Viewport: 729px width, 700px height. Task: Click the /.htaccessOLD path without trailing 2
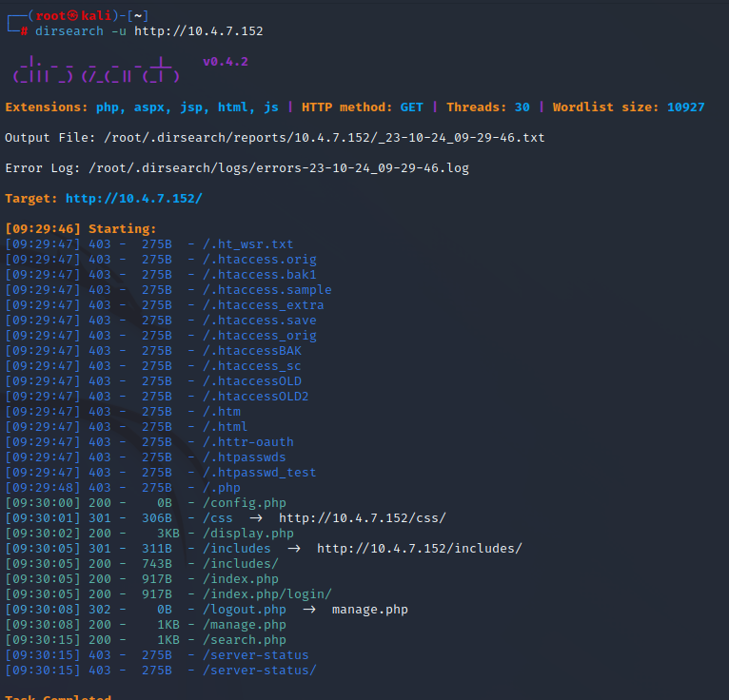point(252,381)
